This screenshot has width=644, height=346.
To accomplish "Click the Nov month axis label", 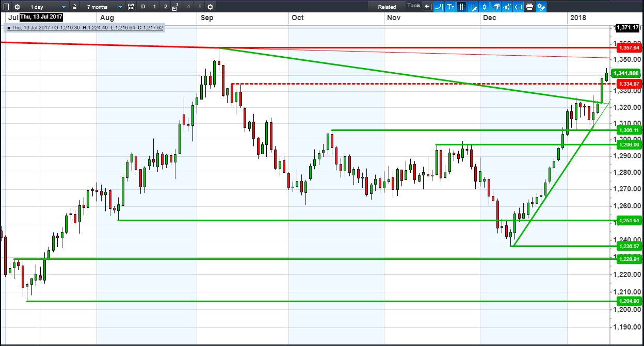I will pos(394,18).
